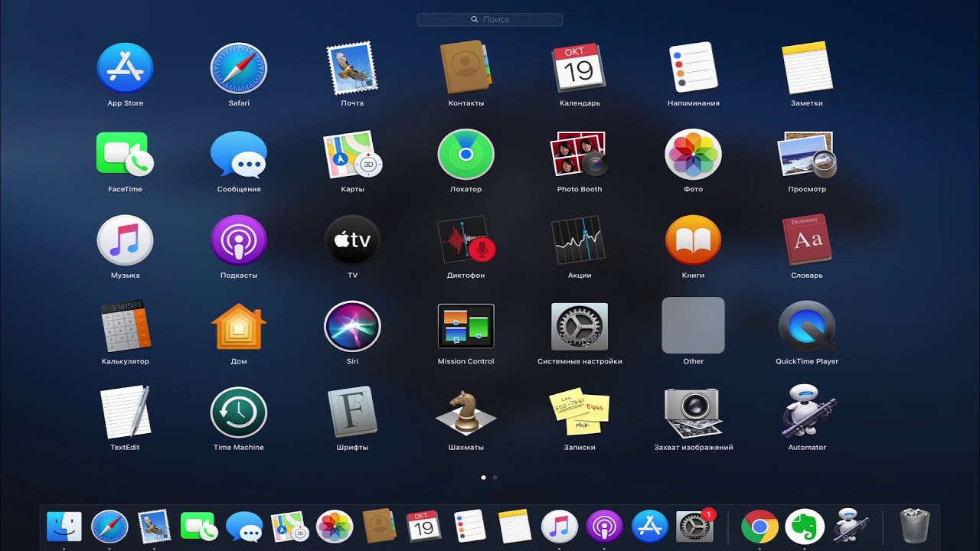Launch the Apple TV app in Launchpad
Screen dimensions: 980x551
point(352,240)
